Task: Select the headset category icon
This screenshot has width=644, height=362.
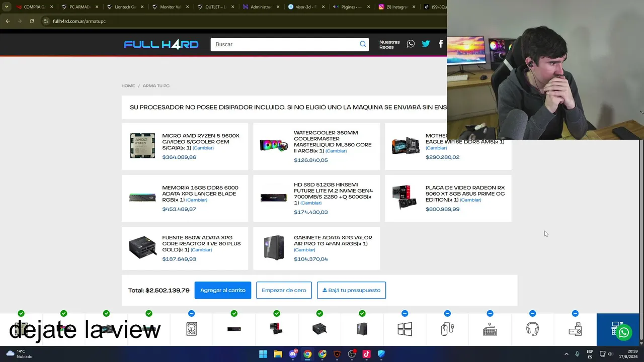Action: [532, 329]
